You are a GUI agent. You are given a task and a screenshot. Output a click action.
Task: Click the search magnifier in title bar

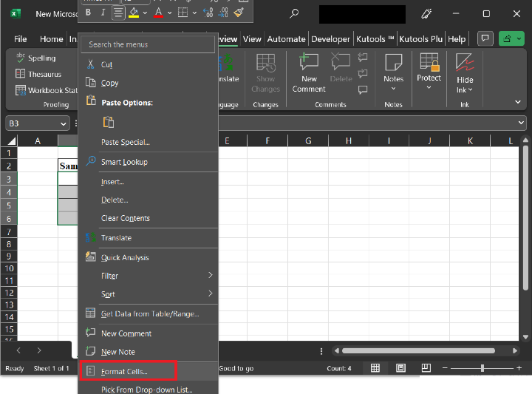point(294,13)
